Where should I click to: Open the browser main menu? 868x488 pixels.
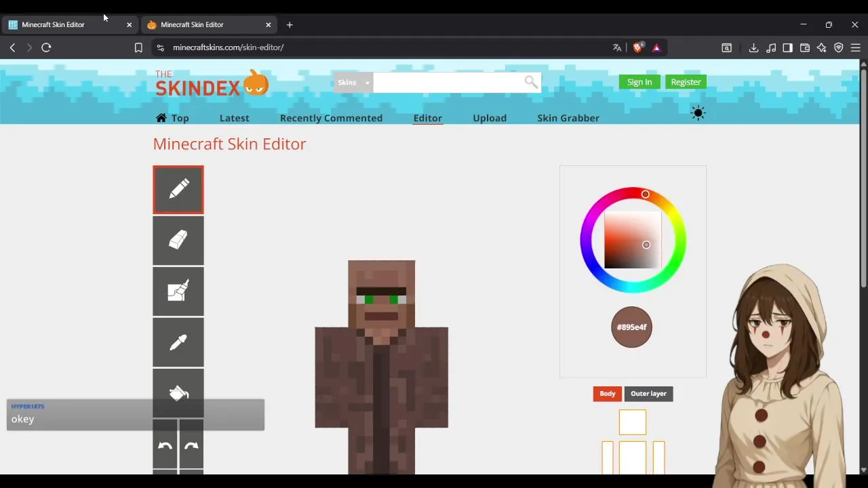(x=856, y=47)
